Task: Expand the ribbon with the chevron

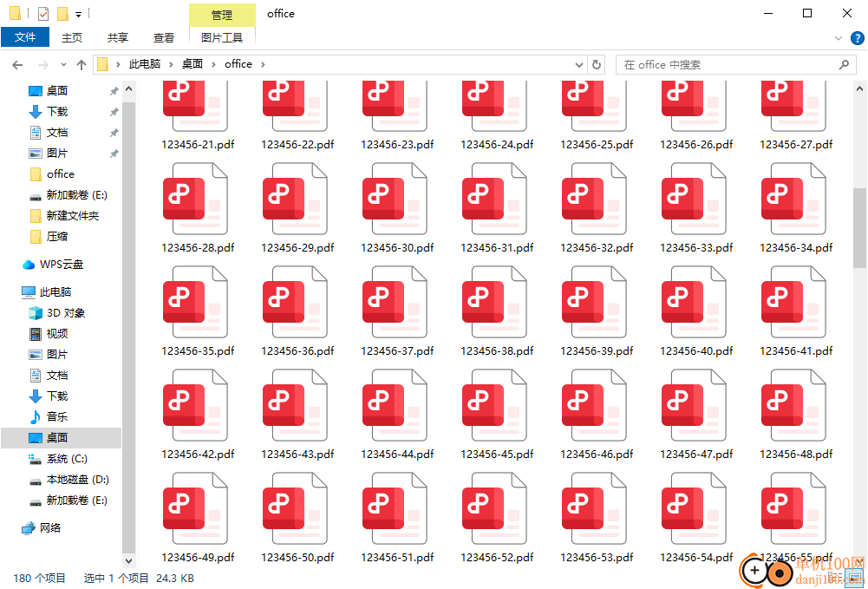Action: [x=838, y=38]
